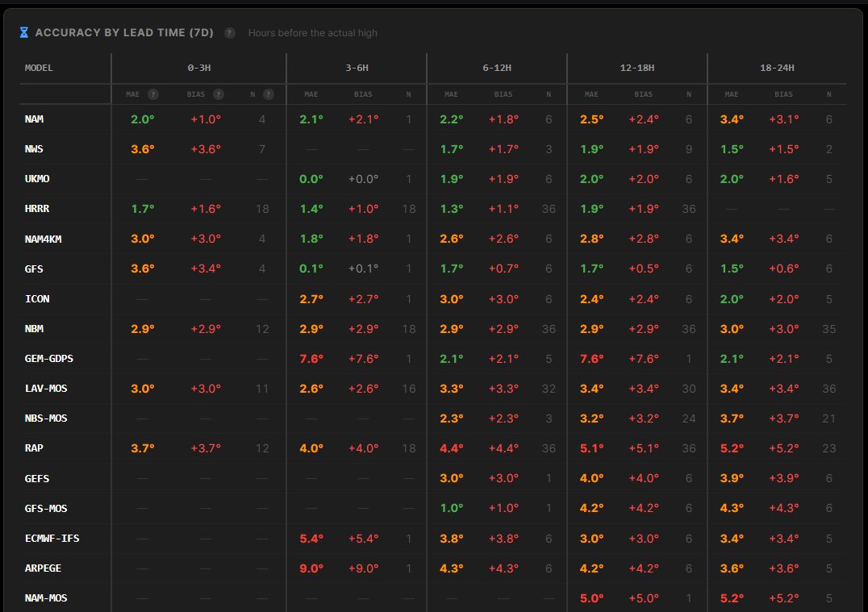Click the N help icon under 0-3H
Viewport: 868px width, 612px height.
(x=269, y=94)
